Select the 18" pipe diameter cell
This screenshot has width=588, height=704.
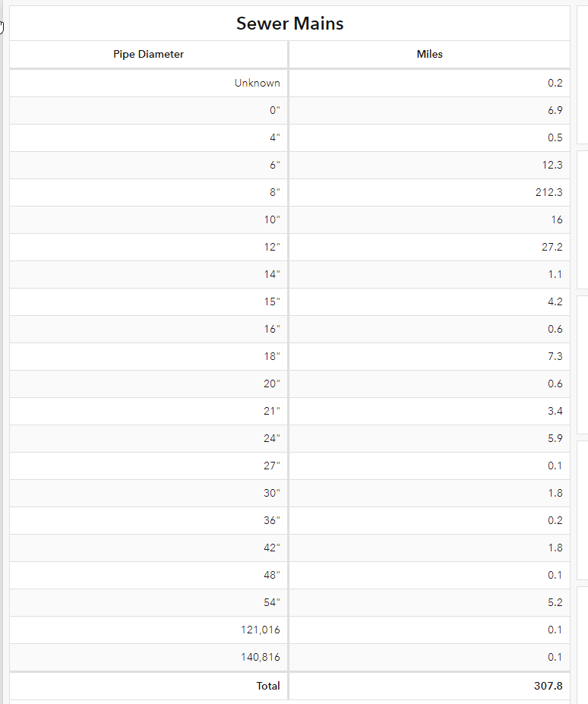tap(272, 357)
